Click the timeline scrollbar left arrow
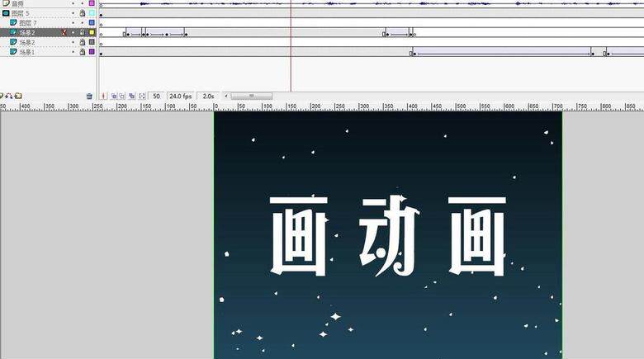Screen dimensions: 644x359 (226, 96)
